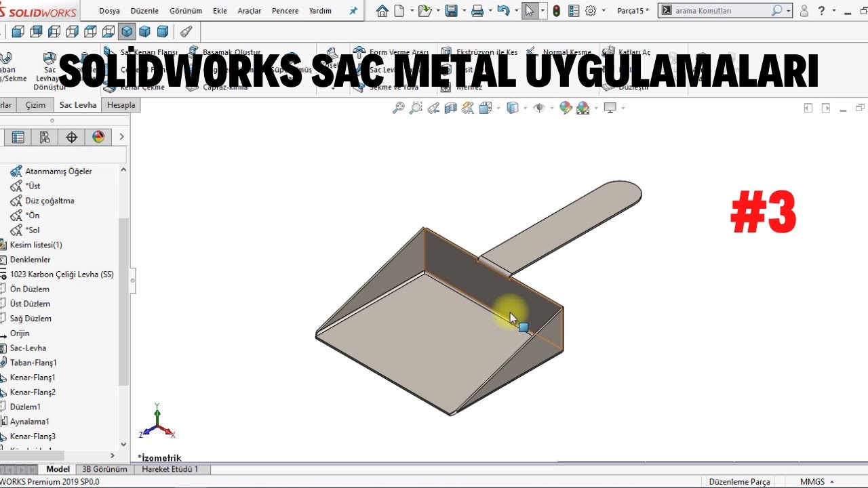
Task: Open Options gear icon
Action: [x=591, y=11]
